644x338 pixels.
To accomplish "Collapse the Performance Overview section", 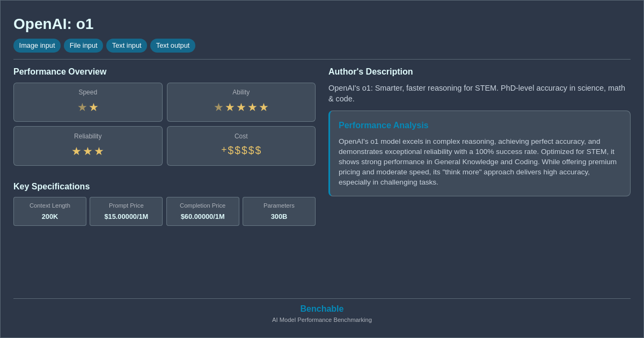I will pos(60,71).
